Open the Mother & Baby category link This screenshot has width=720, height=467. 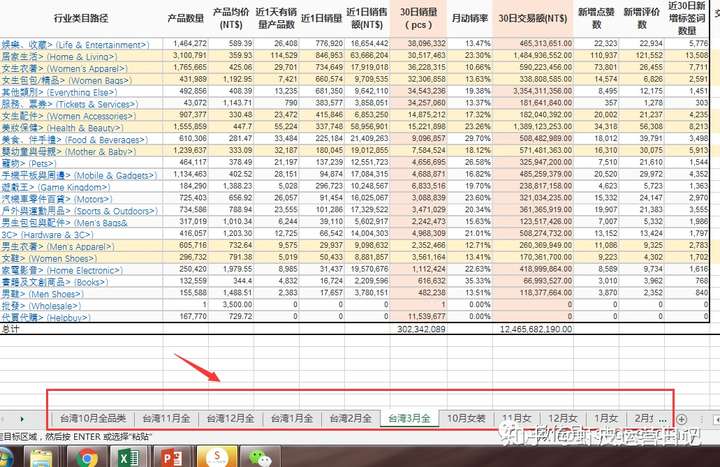(x=68, y=152)
